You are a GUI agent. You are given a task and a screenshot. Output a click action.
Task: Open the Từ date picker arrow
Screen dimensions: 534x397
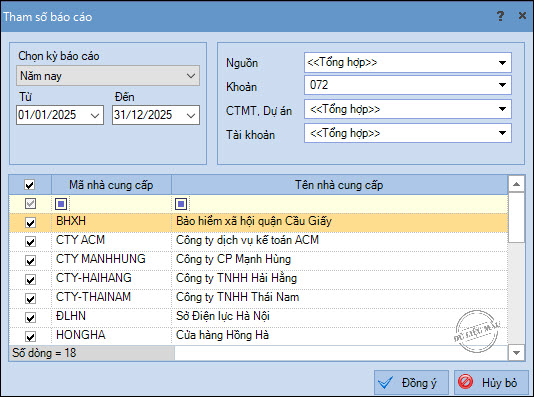[95, 115]
